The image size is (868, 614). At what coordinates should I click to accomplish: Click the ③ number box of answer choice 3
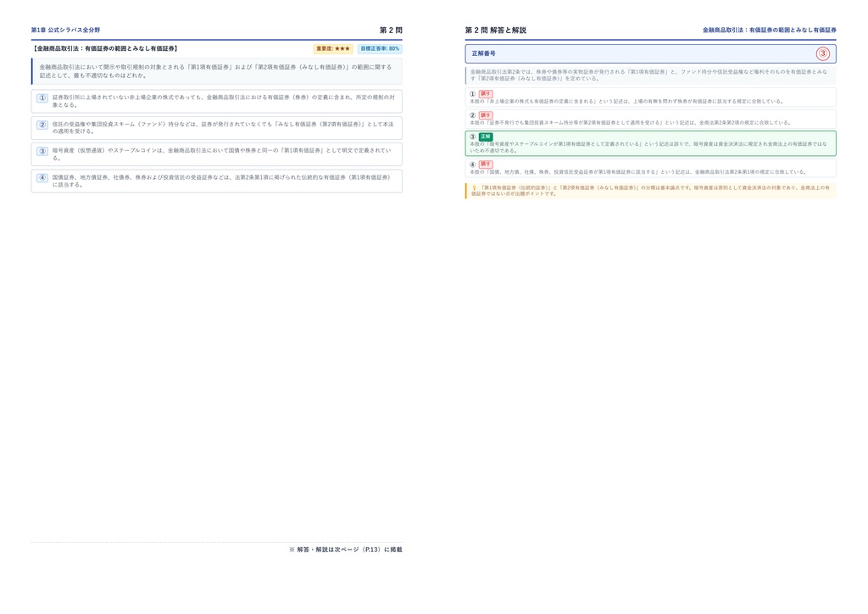click(x=42, y=151)
